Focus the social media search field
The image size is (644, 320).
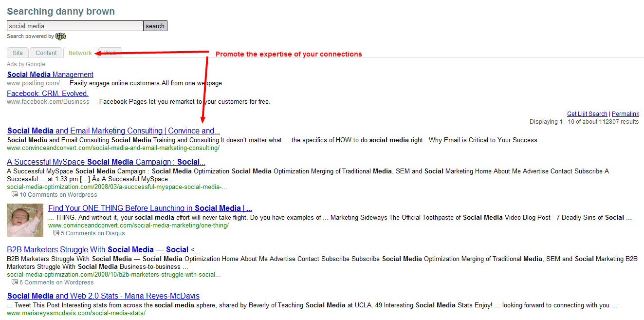(x=75, y=26)
